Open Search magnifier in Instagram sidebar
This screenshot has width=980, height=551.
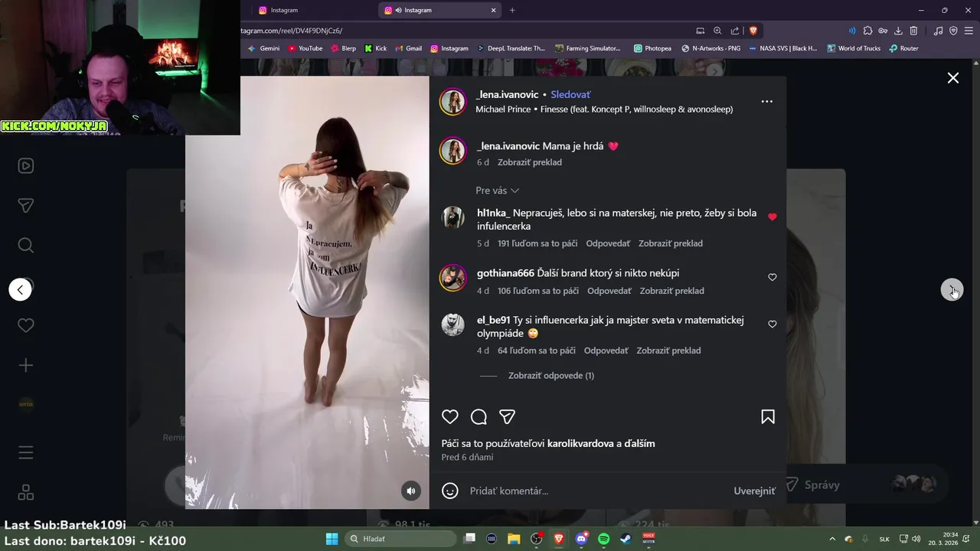coord(26,246)
